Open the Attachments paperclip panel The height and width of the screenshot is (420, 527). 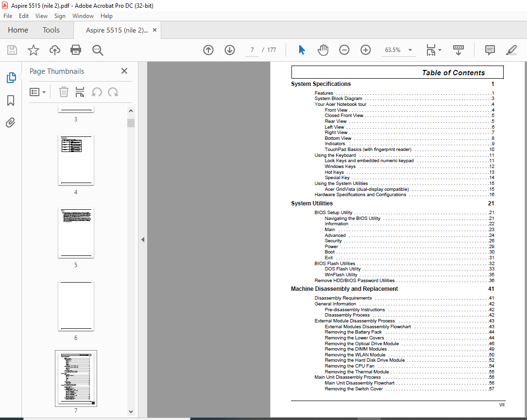[11, 123]
